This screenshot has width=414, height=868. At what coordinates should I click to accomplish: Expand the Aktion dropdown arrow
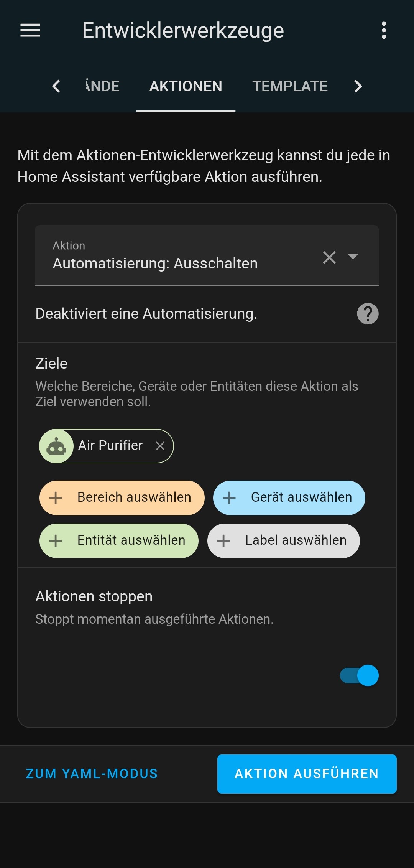tap(353, 256)
